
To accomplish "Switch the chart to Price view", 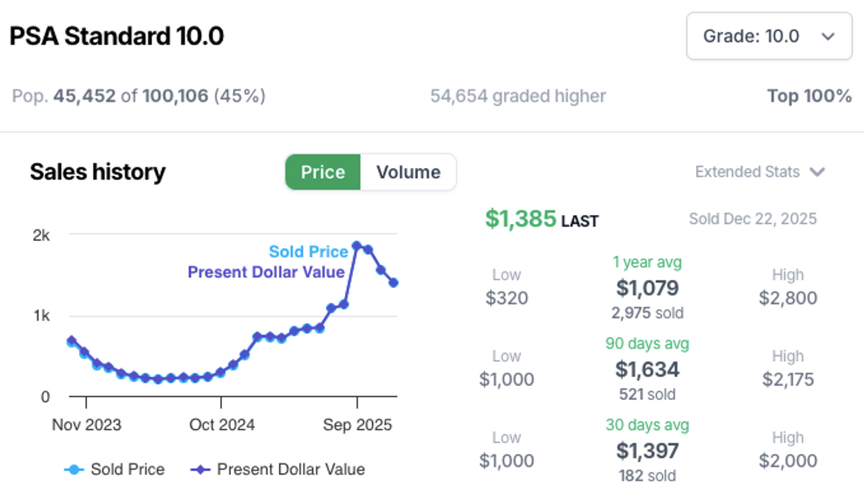I will pos(323,172).
